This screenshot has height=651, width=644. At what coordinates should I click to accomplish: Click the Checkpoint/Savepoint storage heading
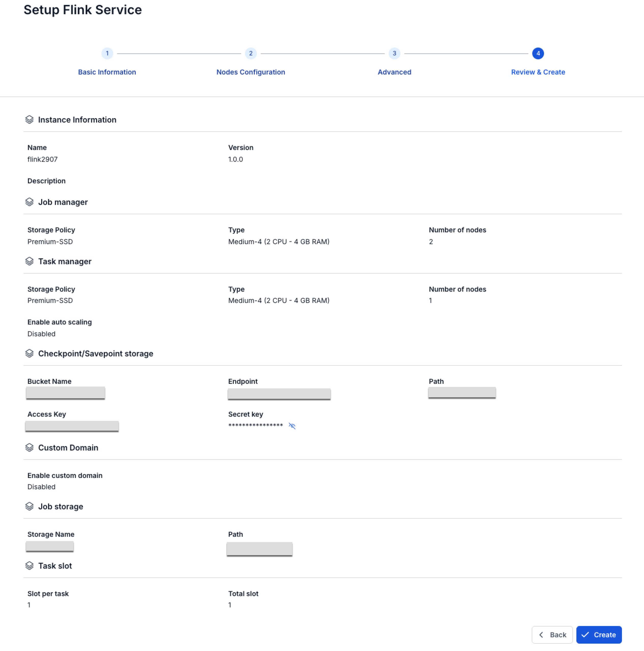tap(96, 353)
